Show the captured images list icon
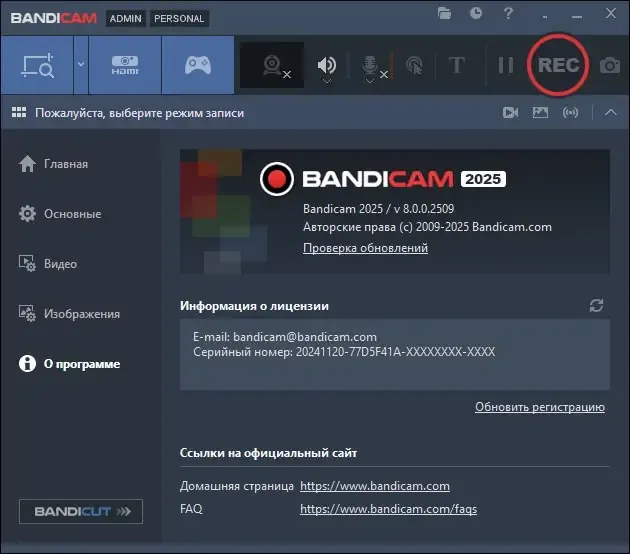This screenshot has height=554, width=630. (540, 113)
